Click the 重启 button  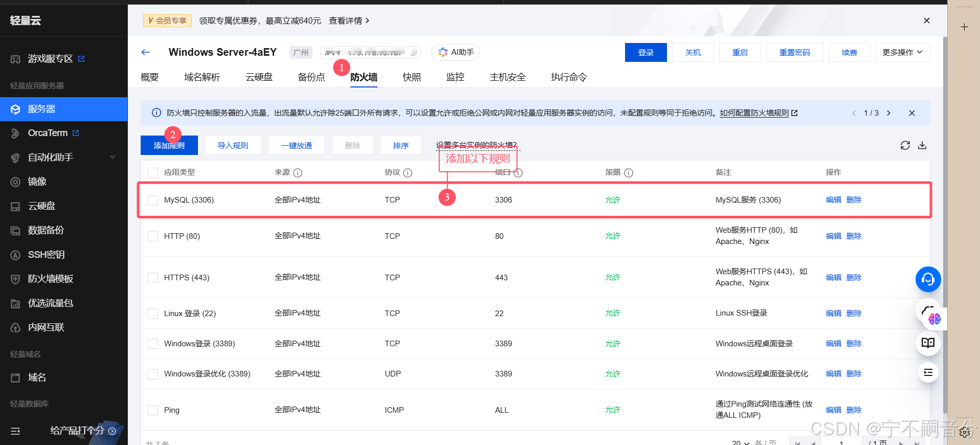[x=740, y=52]
